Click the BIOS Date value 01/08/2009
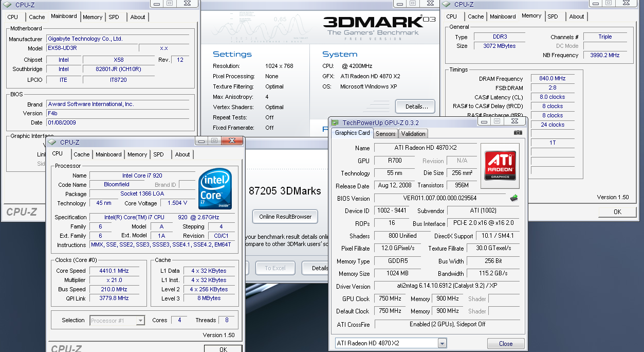The width and height of the screenshot is (644, 352). point(118,122)
